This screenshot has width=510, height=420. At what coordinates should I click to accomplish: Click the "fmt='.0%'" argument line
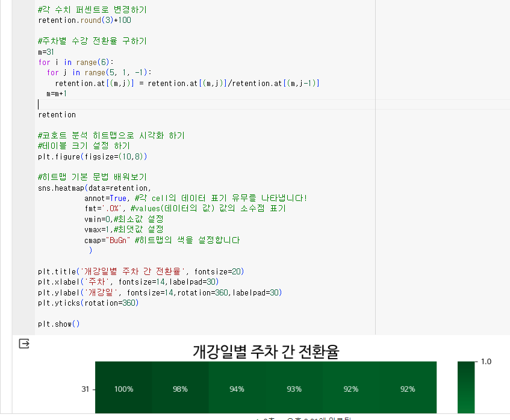tap(185, 208)
